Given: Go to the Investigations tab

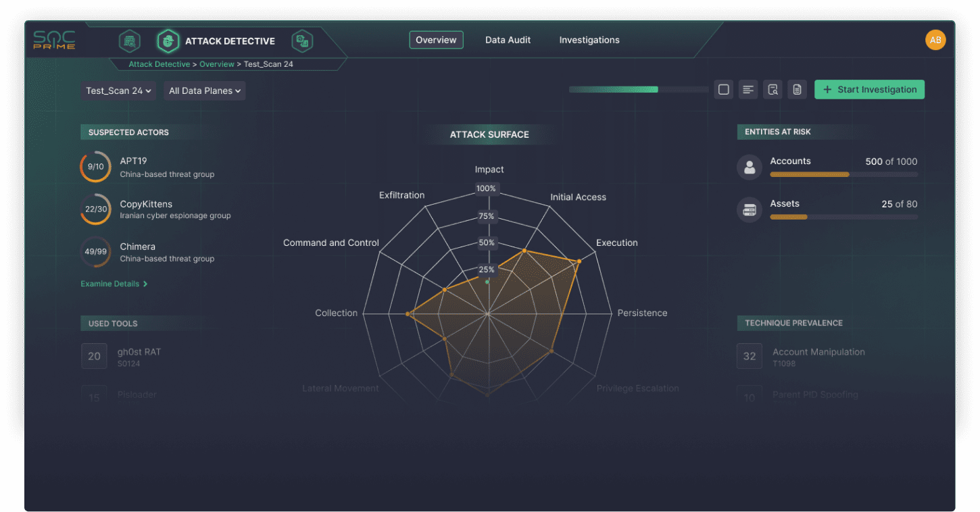Looking at the screenshot, I should (589, 40).
